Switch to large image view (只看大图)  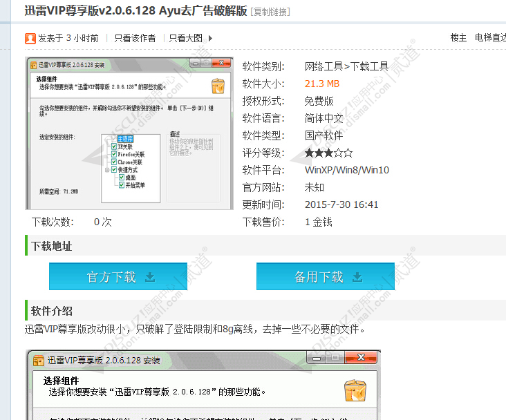pos(186,38)
